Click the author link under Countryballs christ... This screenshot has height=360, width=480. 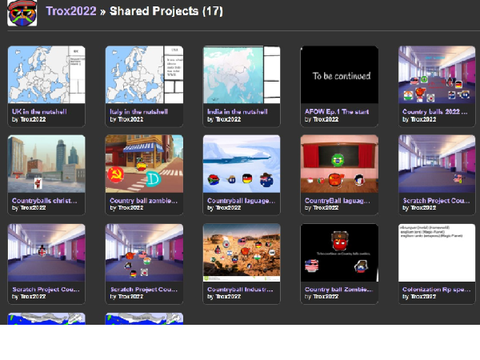(x=33, y=208)
